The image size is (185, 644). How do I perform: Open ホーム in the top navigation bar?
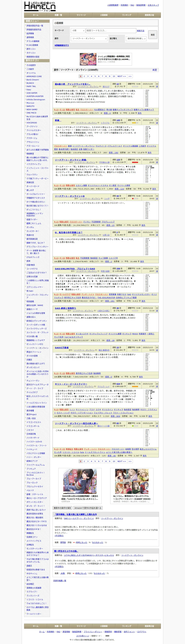click(36, 15)
